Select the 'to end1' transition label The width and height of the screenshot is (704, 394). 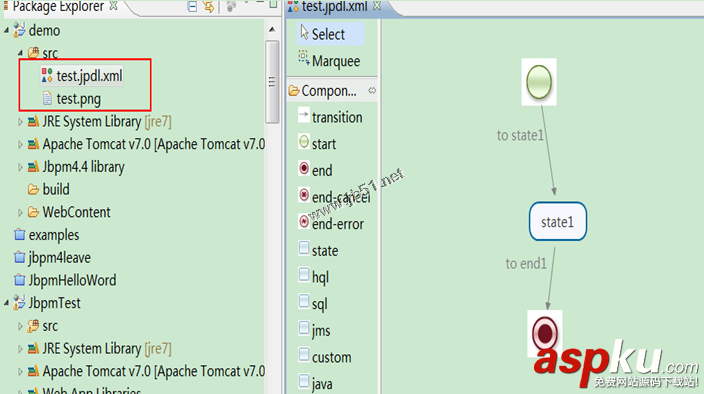526,263
